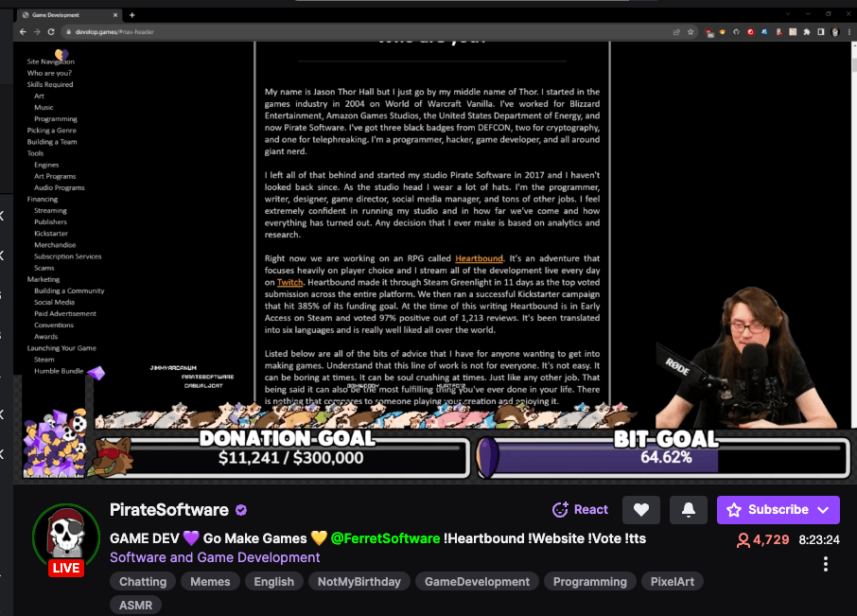Click the web page vertical scrollbar thumb
This screenshot has height=616, width=857.
pos(854,64)
